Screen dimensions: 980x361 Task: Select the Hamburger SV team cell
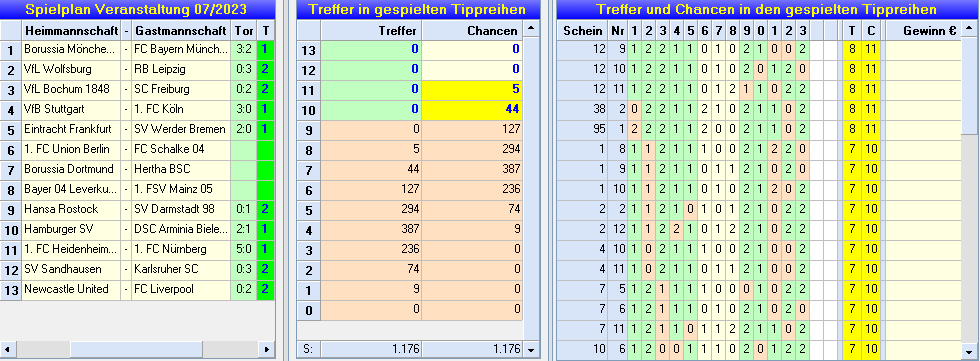click(71, 229)
